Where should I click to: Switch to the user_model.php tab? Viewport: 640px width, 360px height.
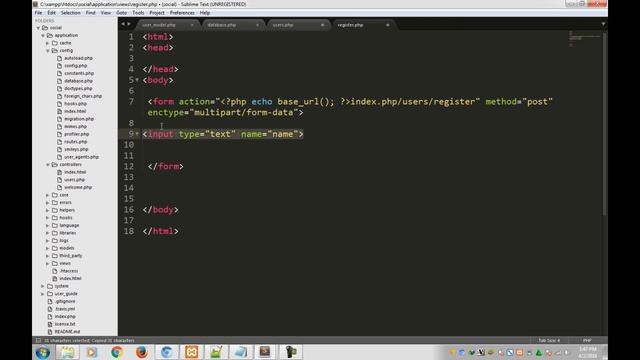pyautogui.click(x=160, y=25)
